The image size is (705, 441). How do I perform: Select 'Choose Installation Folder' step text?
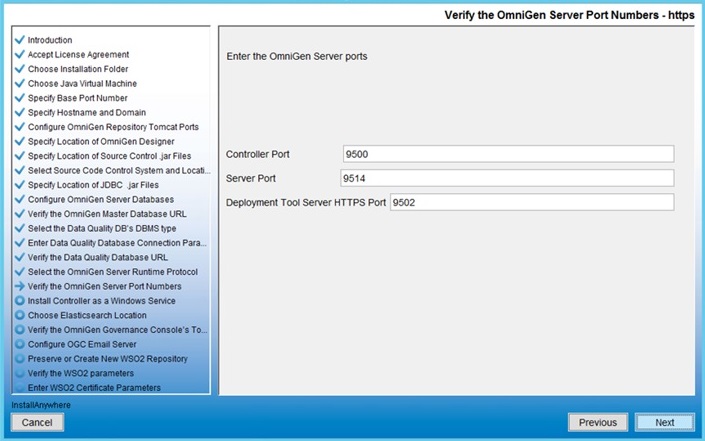coord(78,69)
